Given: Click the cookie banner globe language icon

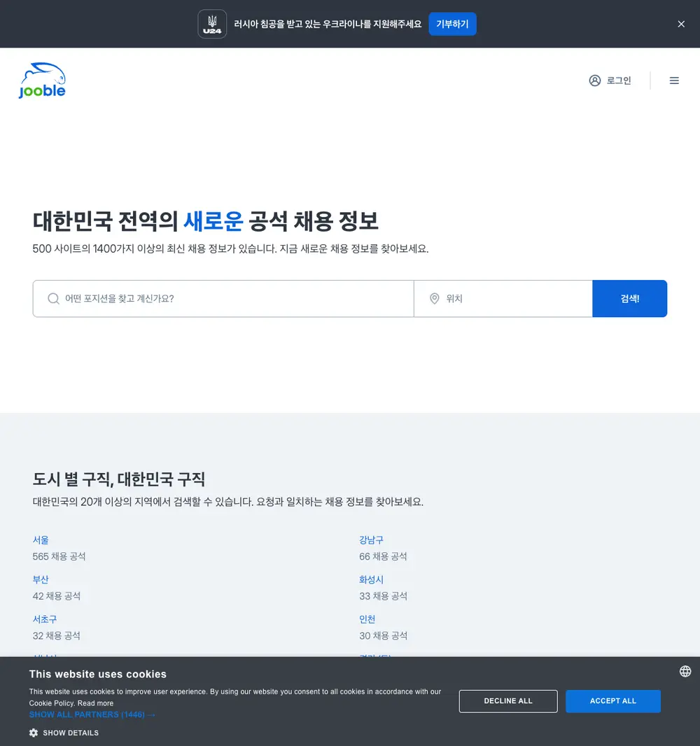Looking at the screenshot, I should pyautogui.click(x=685, y=671).
